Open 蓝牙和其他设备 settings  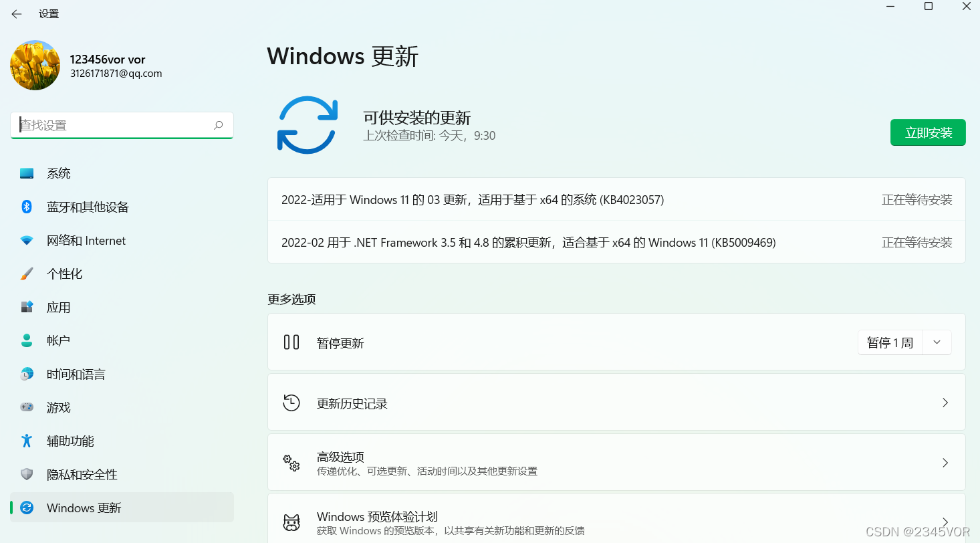pos(122,207)
